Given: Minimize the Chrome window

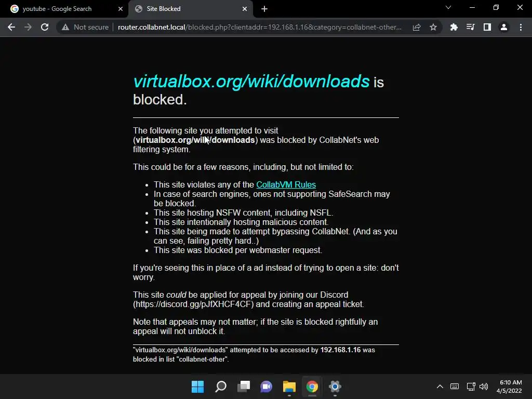Looking at the screenshot, I should coord(472,7).
